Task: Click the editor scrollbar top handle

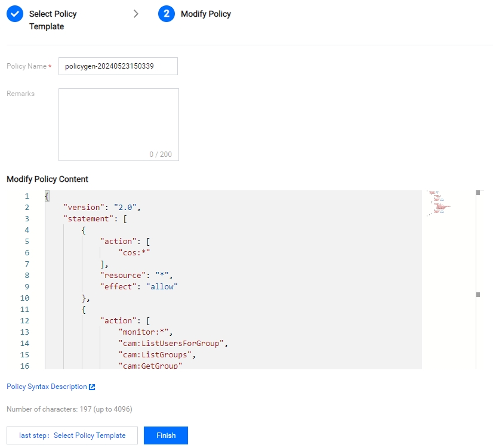Action: [x=478, y=193]
